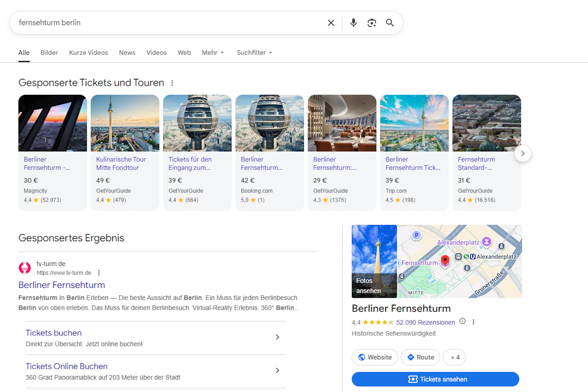
Task: Open the Booking.com 42 € offer
Action: pyautogui.click(x=270, y=153)
